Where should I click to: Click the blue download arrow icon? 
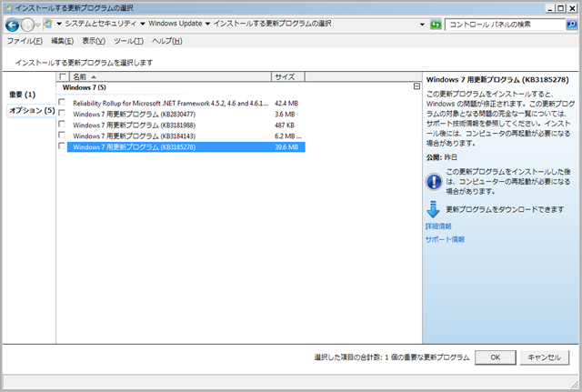[433, 209]
